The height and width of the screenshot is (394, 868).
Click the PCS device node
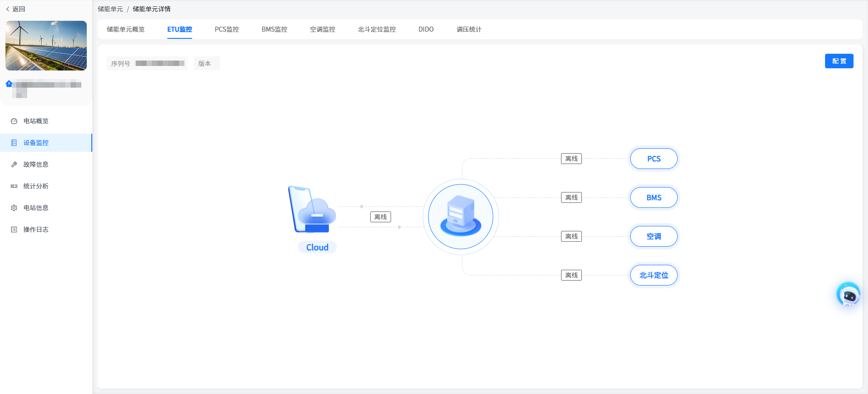pos(654,159)
